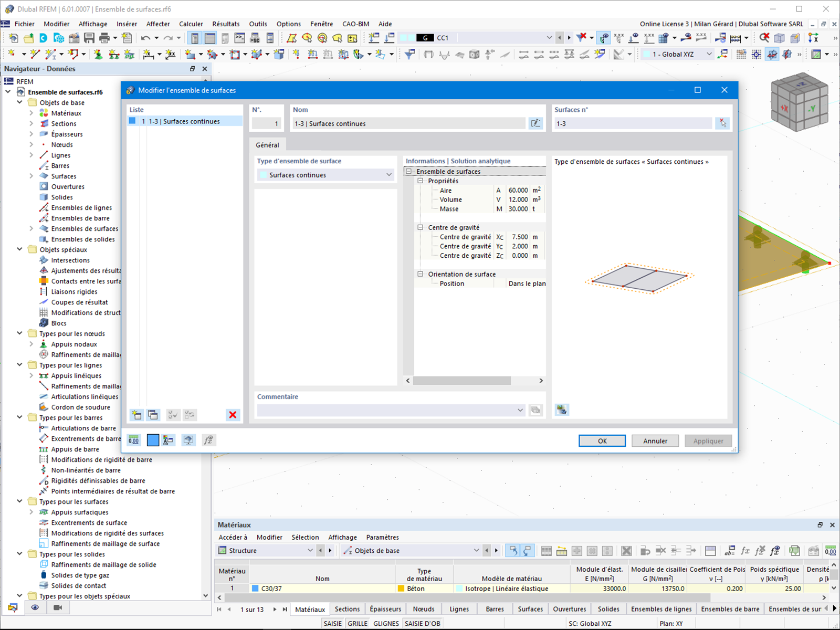Select list entry 1-3 | Surfaces continues
840x630 pixels.
coord(185,121)
